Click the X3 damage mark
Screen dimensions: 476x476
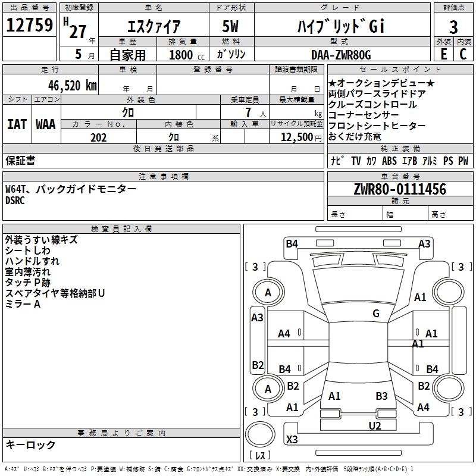(x=292, y=439)
